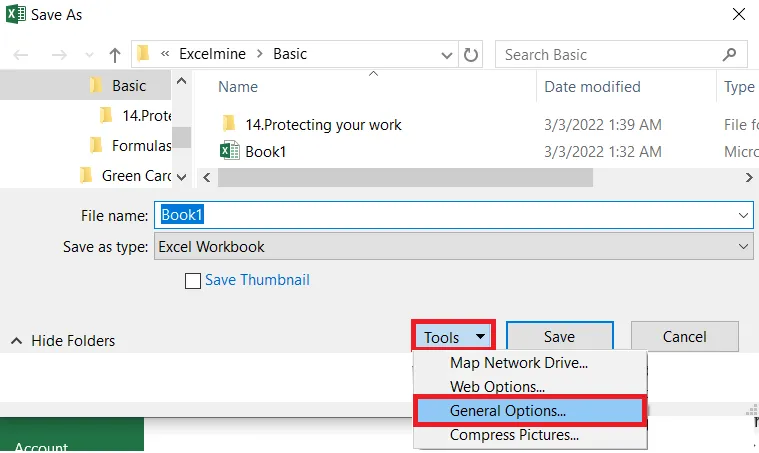
Task: Click the horizontal scrollbar thumb
Action: [405, 178]
